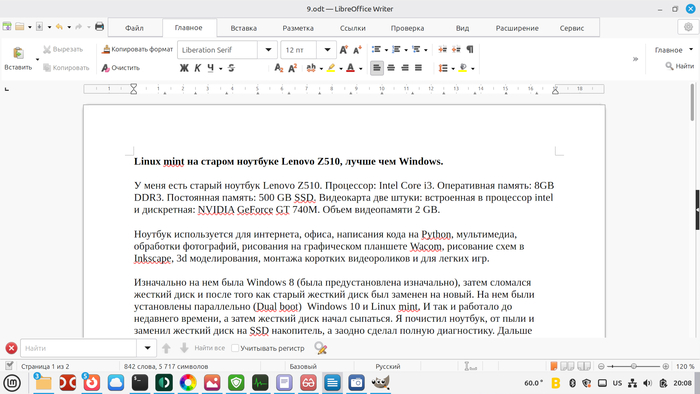
Task: Toggle the unordered bullet list
Action: 376,50
